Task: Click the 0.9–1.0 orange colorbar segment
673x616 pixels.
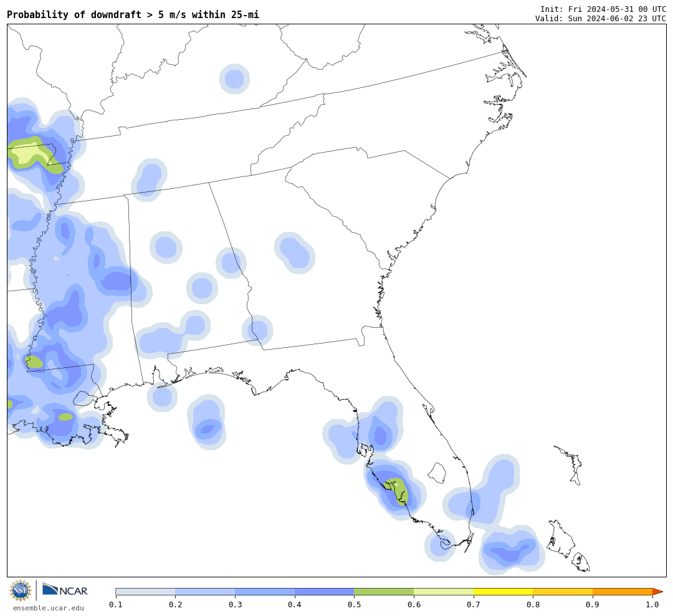Action: (623, 592)
